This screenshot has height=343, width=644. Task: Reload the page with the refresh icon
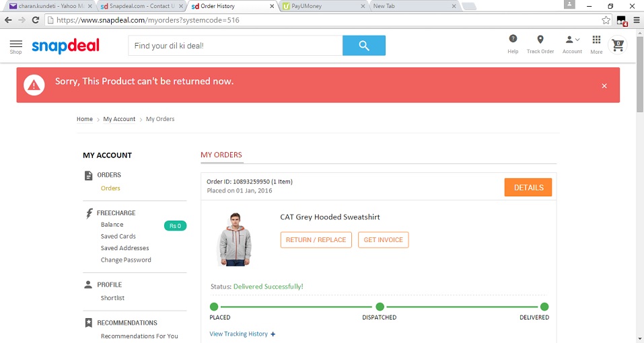tap(35, 20)
